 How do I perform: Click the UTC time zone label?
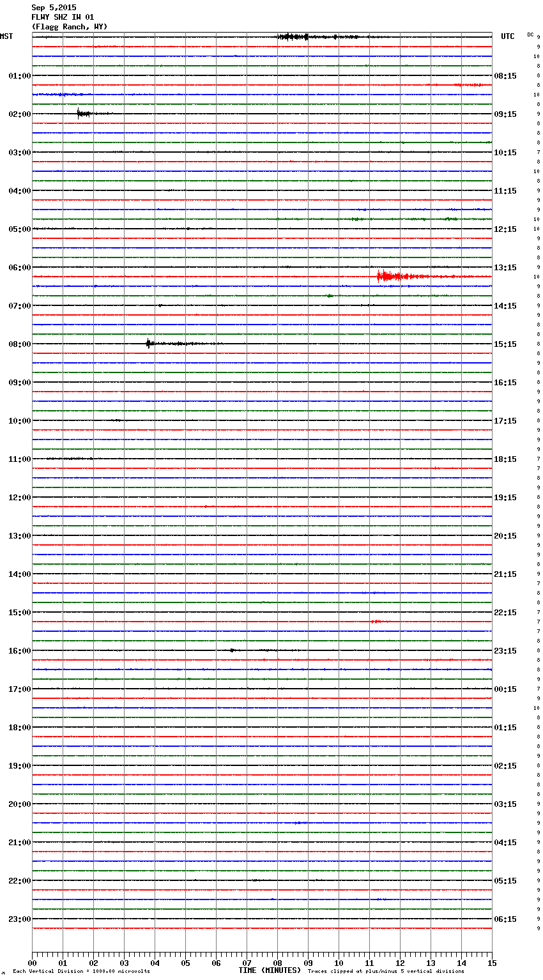click(x=507, y=36)
